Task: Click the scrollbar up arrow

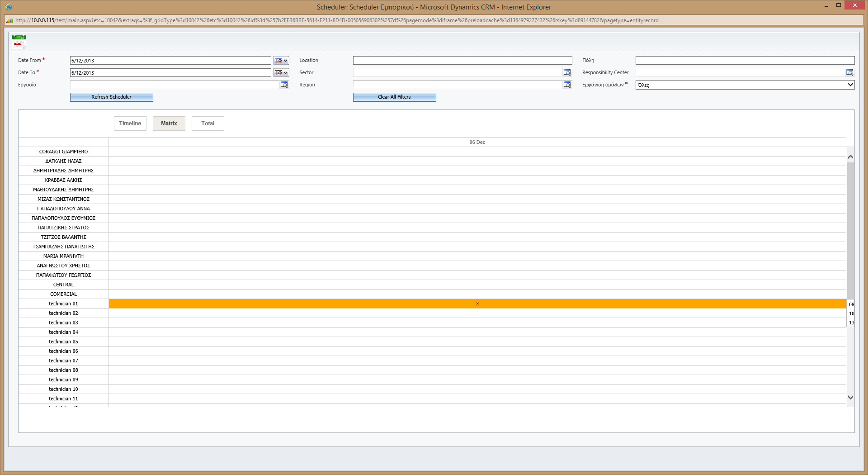Action: tap(850, 157)
